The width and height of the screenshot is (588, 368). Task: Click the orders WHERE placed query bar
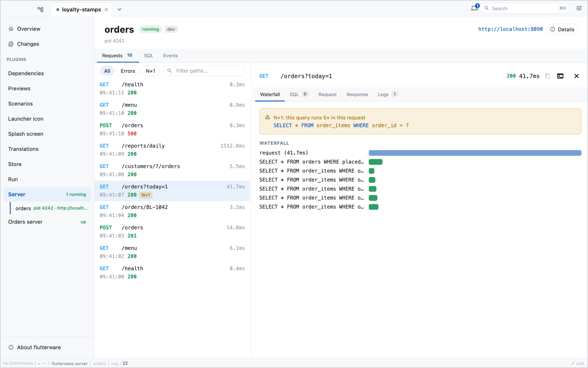pos(376,162)
